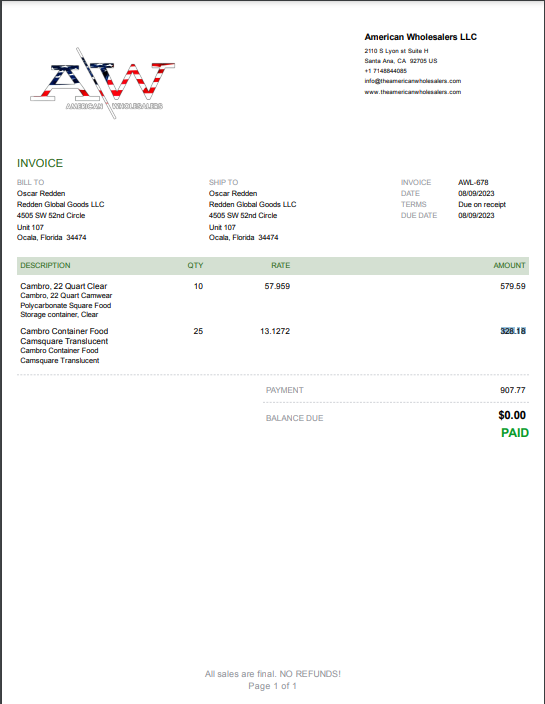Click the Storage container, Clear description line
The width and height of the screenshot is (545, 704).
coord(59,315)
